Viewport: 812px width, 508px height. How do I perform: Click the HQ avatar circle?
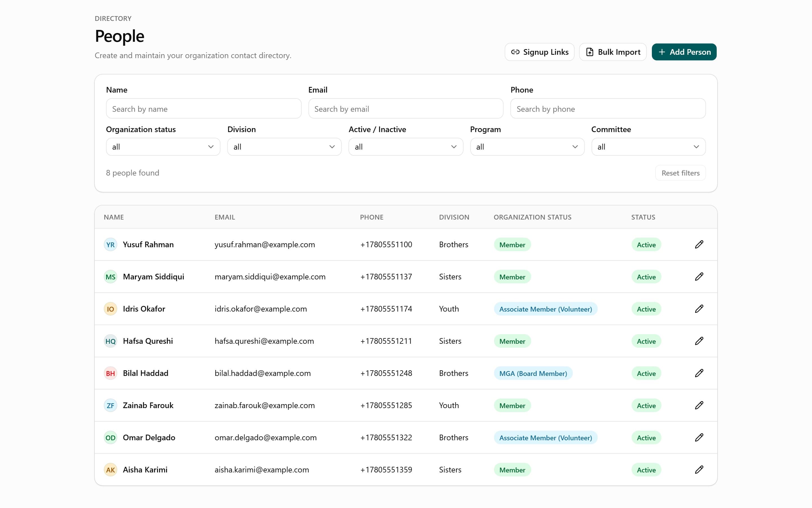coord(111,341)
